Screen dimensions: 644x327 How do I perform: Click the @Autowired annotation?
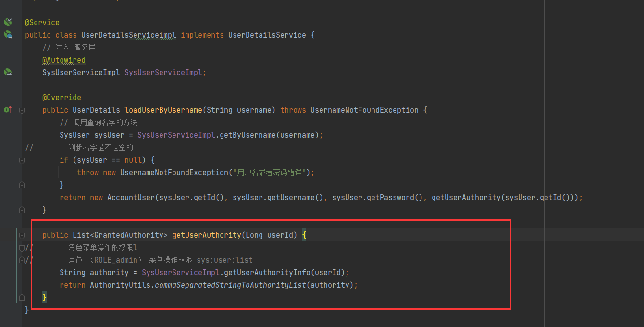click(64, 60)
